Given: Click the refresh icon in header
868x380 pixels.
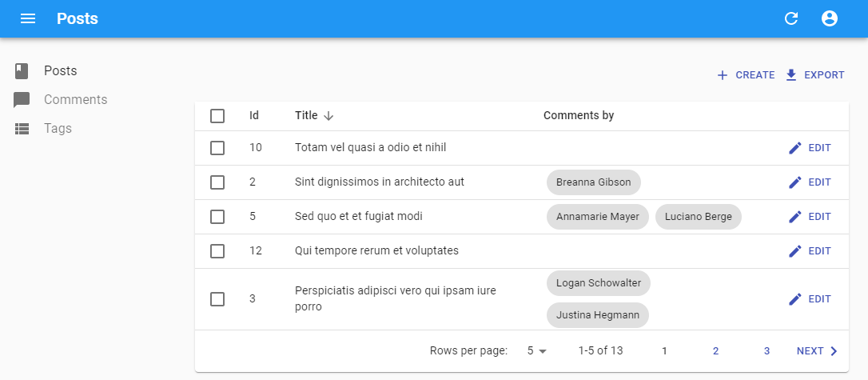Looking at the screenshot, I should pos(791,18).
